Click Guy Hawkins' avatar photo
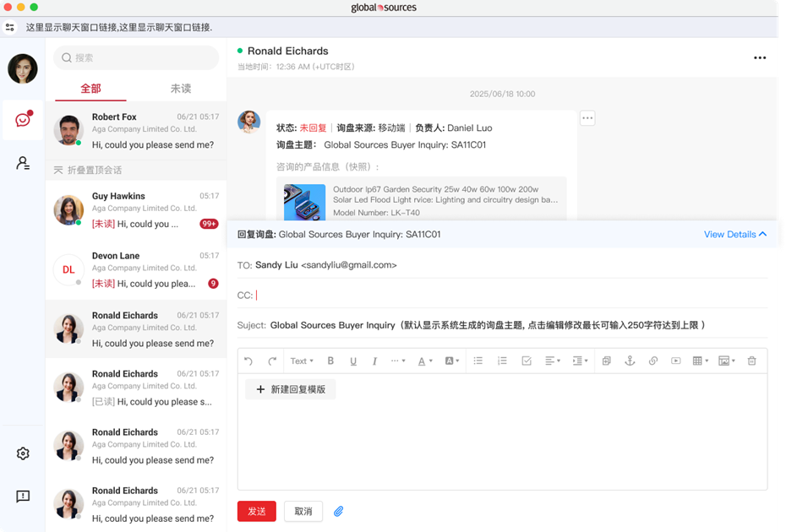The image size is (786, 532). [x=68, y=210]
